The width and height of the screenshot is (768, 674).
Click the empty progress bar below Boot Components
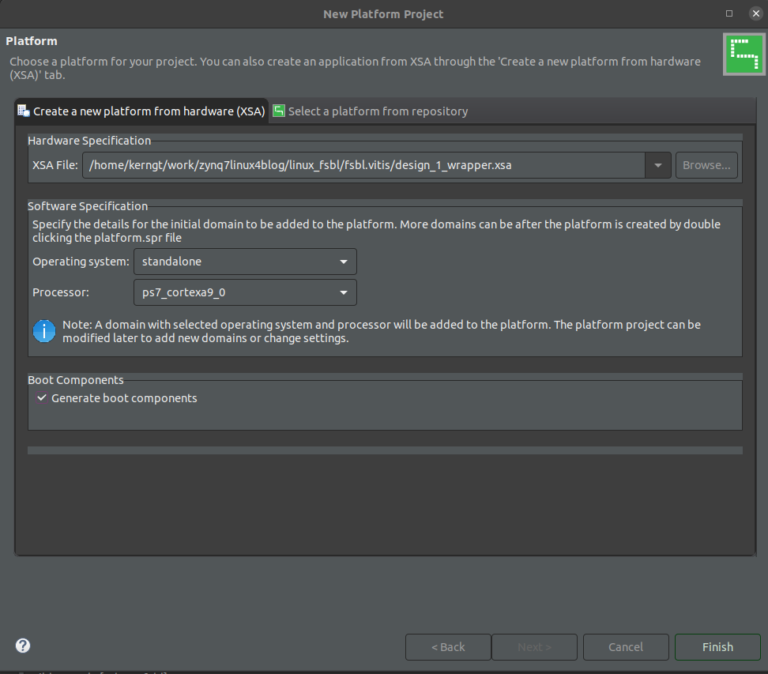pos(384,451)
